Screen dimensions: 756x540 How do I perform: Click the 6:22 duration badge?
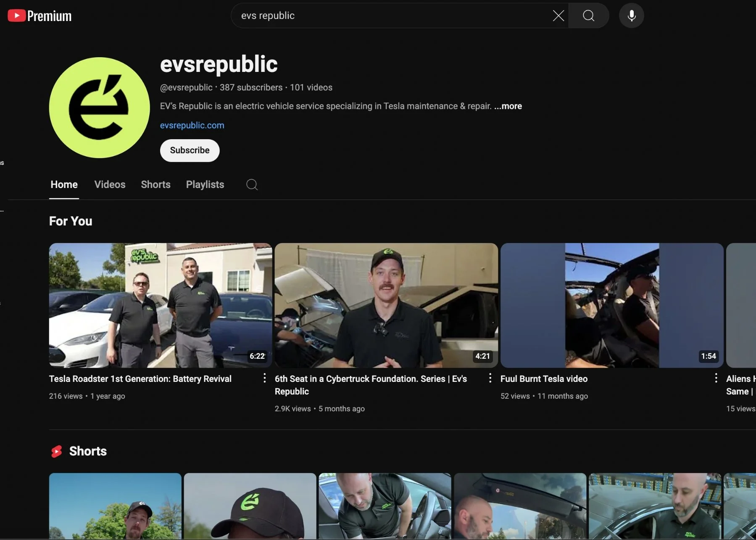[257, 356]
